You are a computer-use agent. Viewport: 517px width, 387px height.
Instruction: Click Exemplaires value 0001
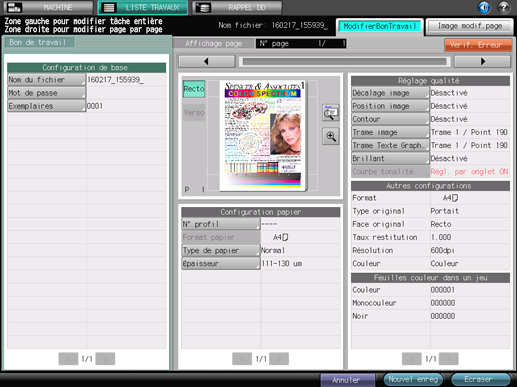click(95, 106)
